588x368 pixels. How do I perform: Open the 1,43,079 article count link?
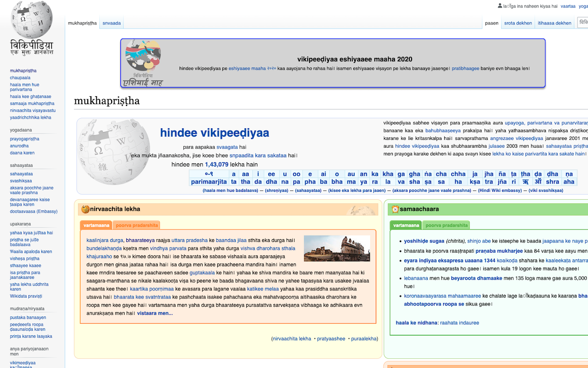(216, 165)
